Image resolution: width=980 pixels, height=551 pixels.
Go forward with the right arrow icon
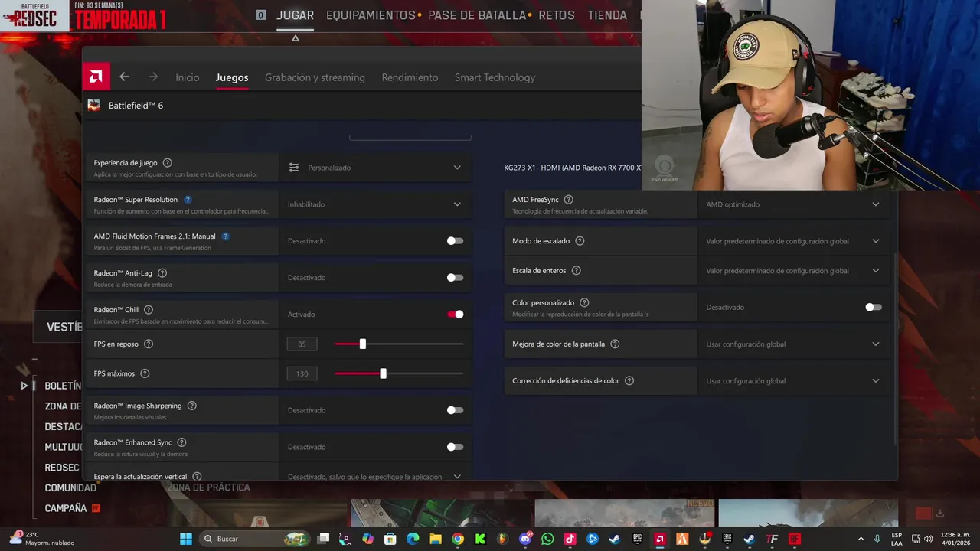coord(153,77)
